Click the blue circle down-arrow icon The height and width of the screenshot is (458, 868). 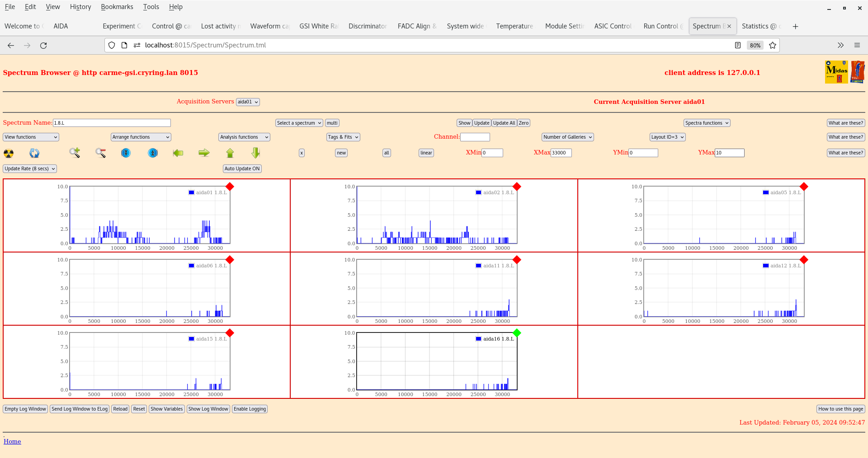[126, 153]
